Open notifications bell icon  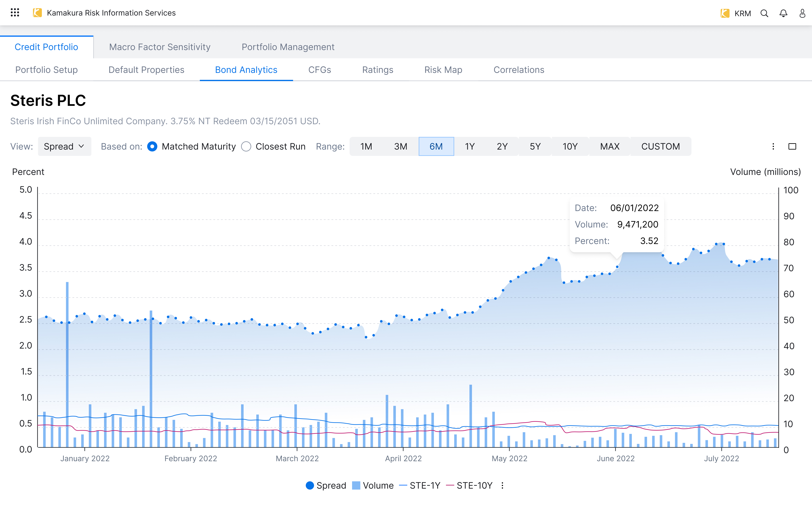point(783,13)
